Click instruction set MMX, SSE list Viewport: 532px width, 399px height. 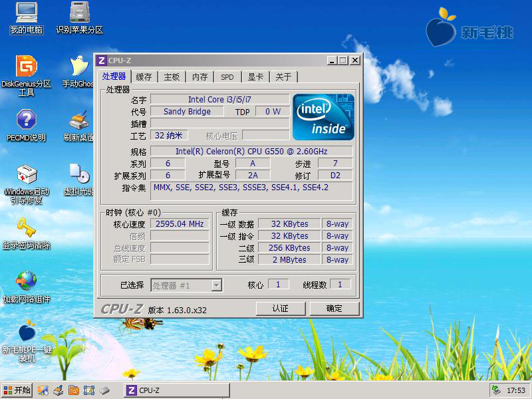pyautogui.click(x=251, y=191)
